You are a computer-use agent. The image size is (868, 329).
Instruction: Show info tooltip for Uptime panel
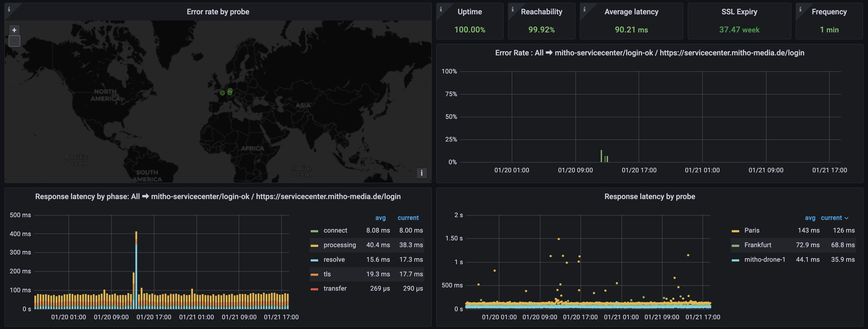(x=441, y=9)
